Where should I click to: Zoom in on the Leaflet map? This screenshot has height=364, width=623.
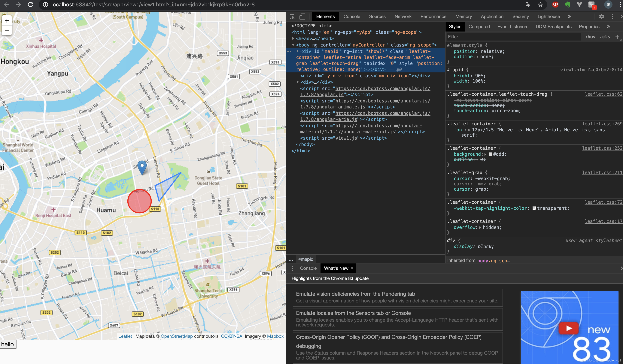pyautogui.click(x=7, y=21)
